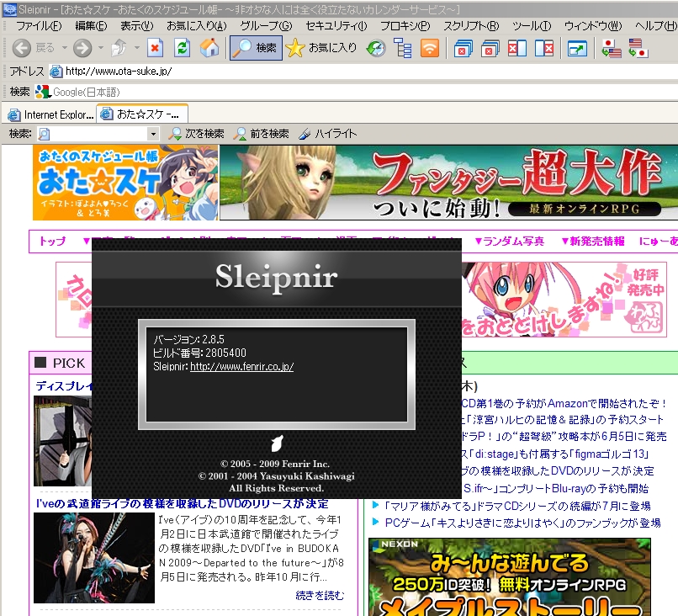Toggle ハイライト highlight button
Image resolution: width=678 pixels, height=616 pixels.
(x=328, y=134)
